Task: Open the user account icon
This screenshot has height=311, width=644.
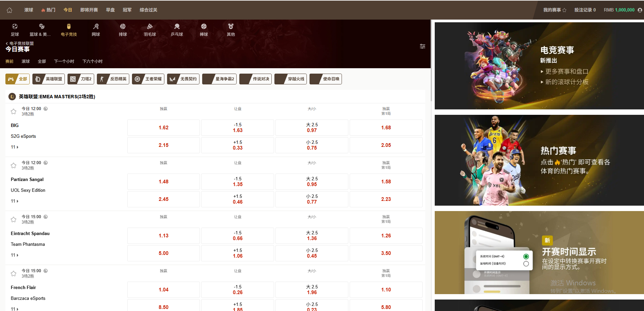Action: click(x=640, y=10)
